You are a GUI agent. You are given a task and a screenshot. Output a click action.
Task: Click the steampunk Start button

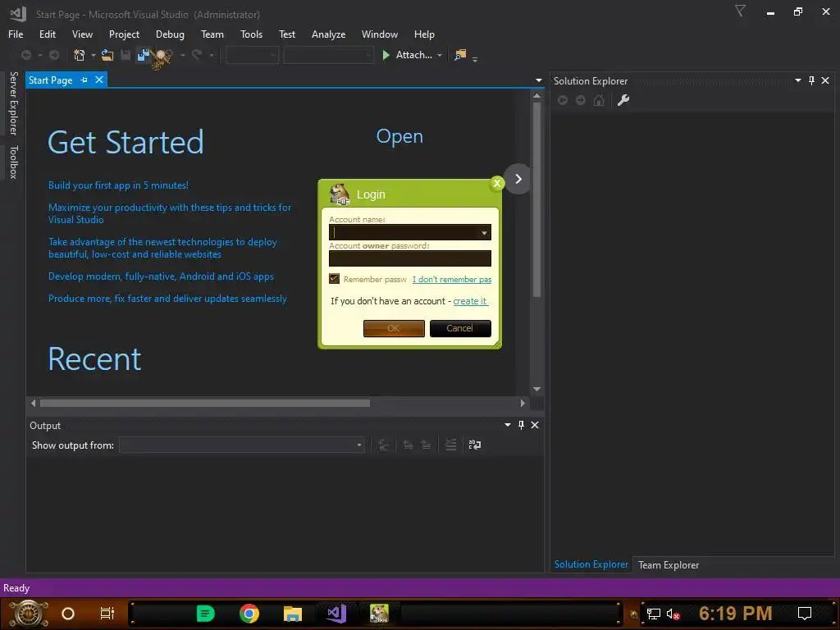click(29, 614)
